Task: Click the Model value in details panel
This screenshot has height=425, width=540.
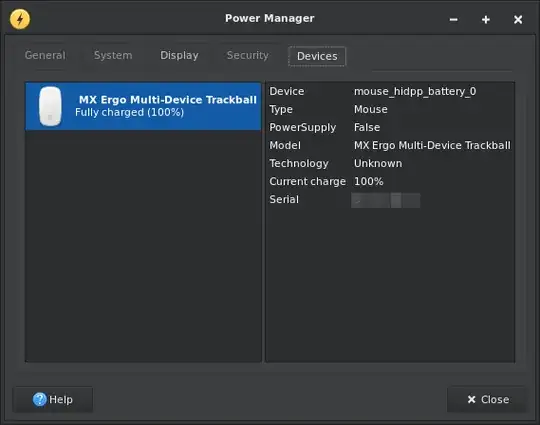Action: pos(432,145)
